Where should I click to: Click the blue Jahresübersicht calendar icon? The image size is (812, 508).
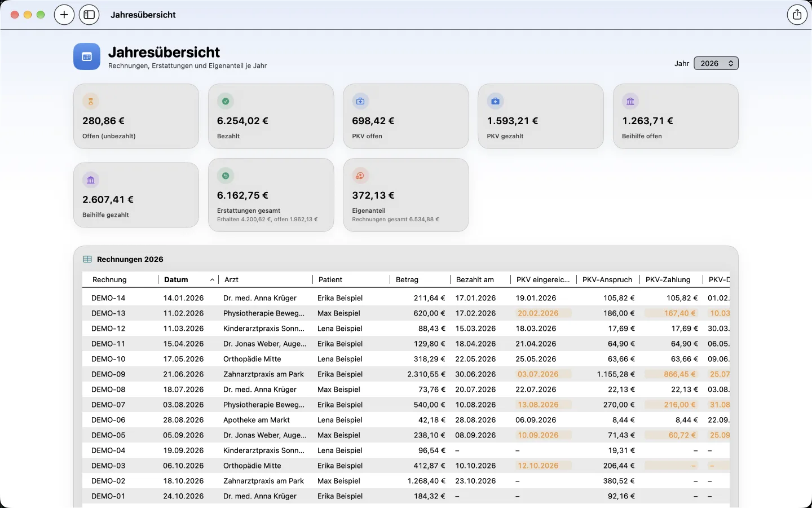click(x=87, y=56)
